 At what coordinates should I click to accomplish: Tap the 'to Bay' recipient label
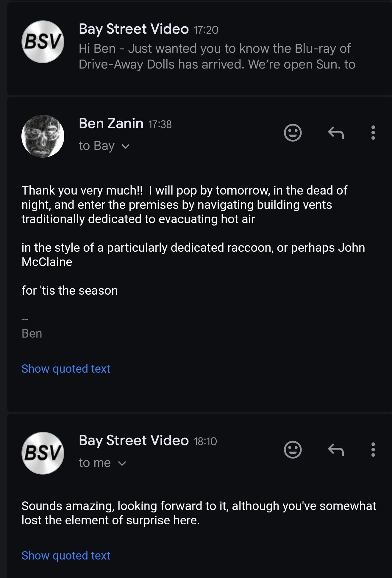tap(97, 146)
